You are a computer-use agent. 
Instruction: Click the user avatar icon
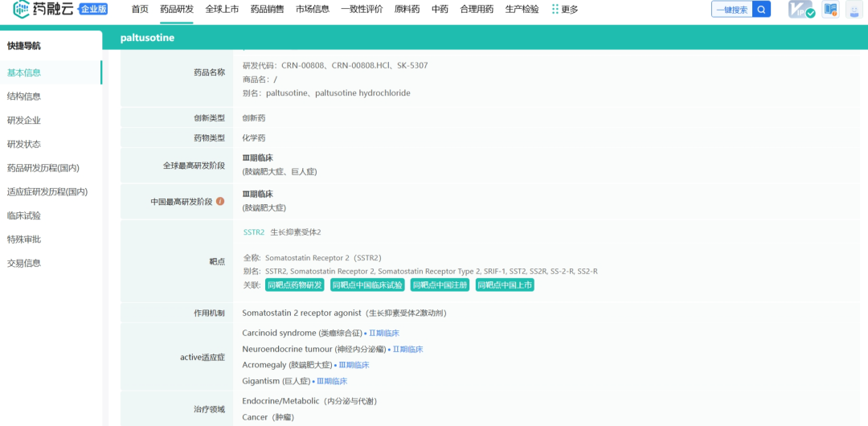pos(854,10)
